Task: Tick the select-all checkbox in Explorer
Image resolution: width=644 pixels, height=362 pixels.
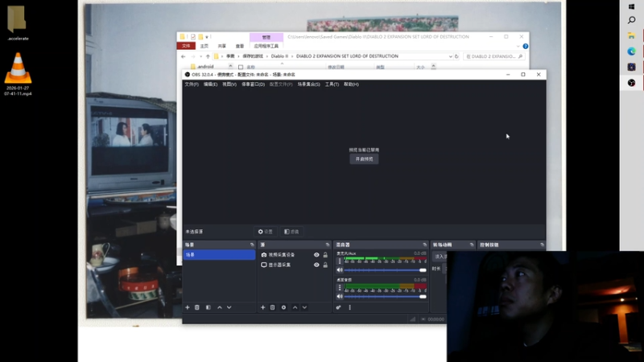Action: click(x=241, y=68)
